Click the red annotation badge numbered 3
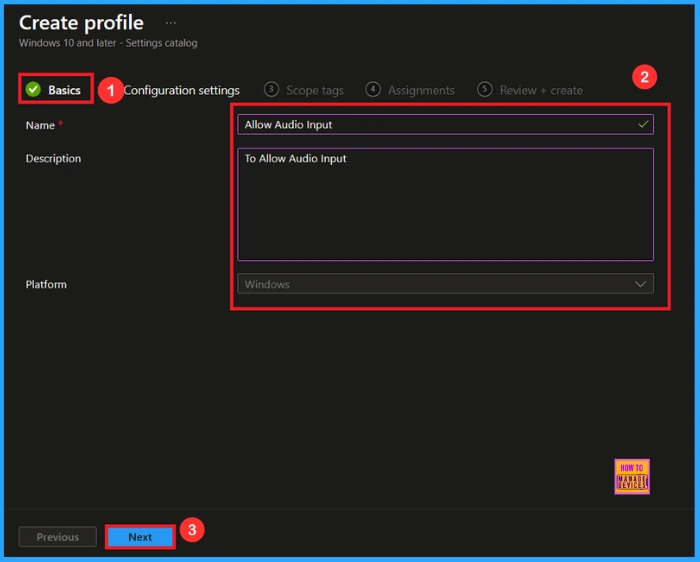Image resolution: width=700 pixels, height=562 pixels. [x=191, y=531]
